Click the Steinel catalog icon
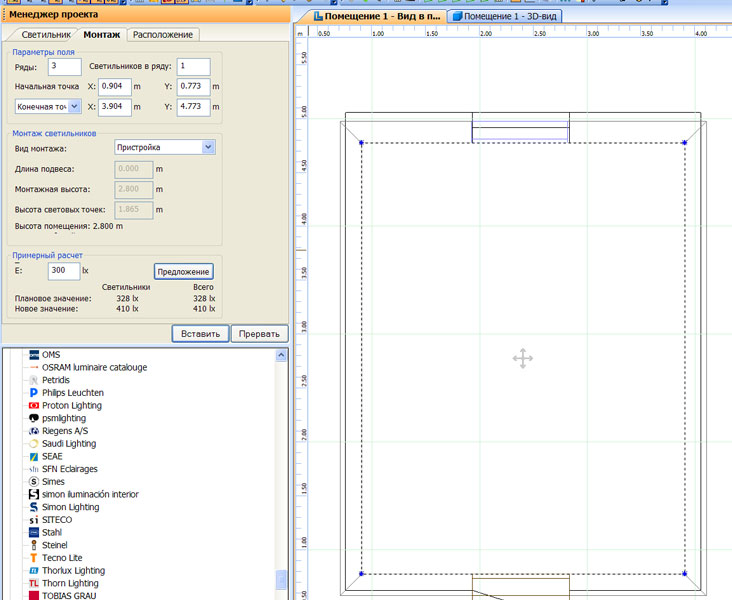Image resolution: width=732 pixels, height=600 pixels. pos(33,545)
